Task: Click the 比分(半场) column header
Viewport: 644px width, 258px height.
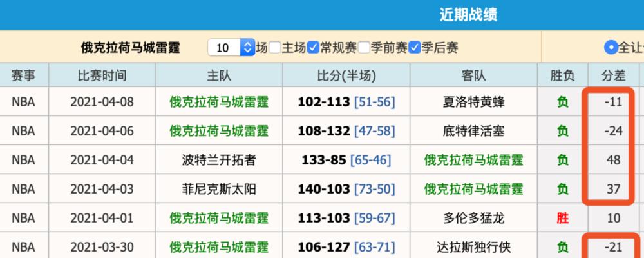Action: [x=346, y=75]
